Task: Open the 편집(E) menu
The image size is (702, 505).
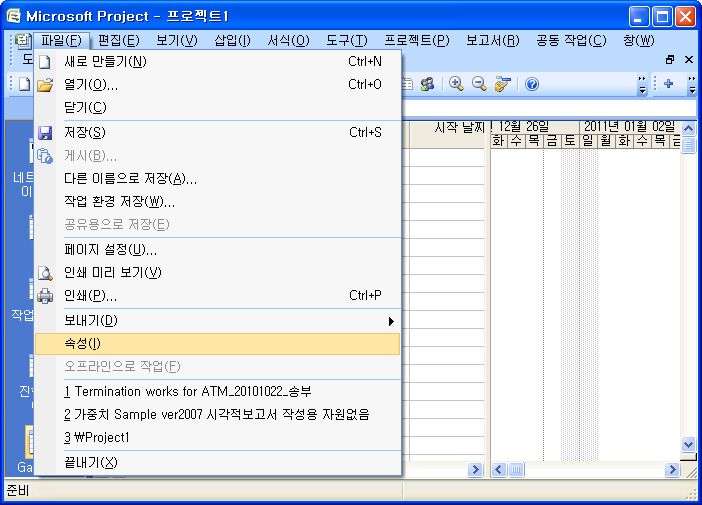Action: tap(119, 41)
